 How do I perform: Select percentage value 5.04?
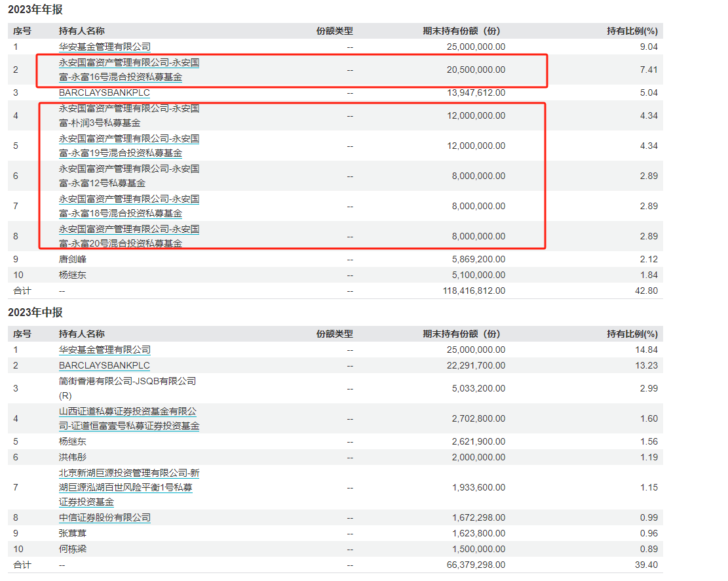pos(649,93)
